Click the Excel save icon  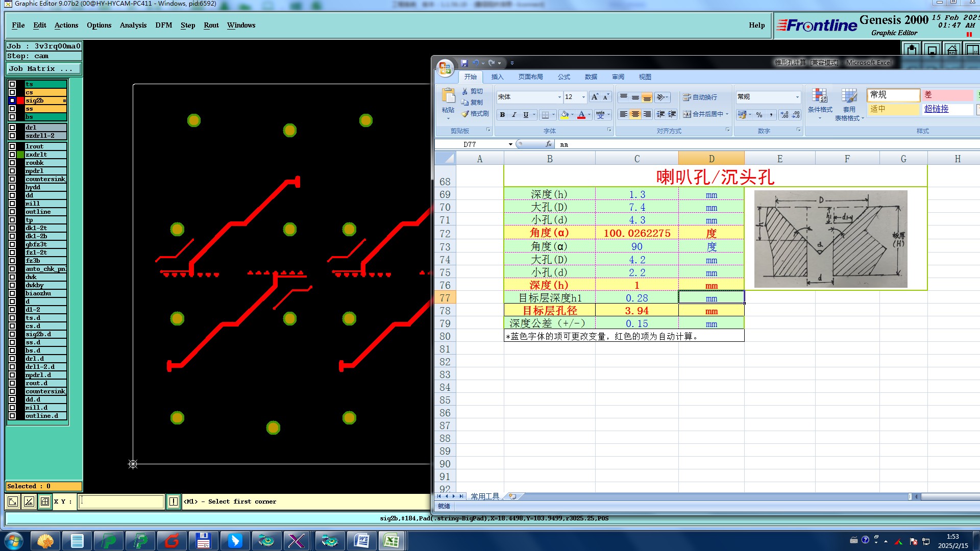point(464,63)
